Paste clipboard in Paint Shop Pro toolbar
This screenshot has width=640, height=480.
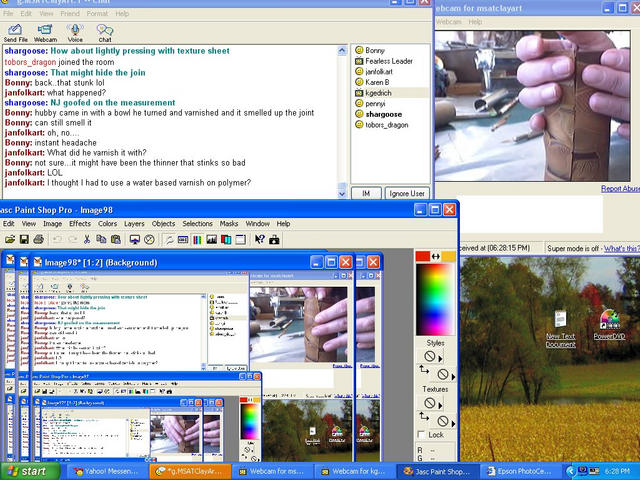tap(116, 240)
